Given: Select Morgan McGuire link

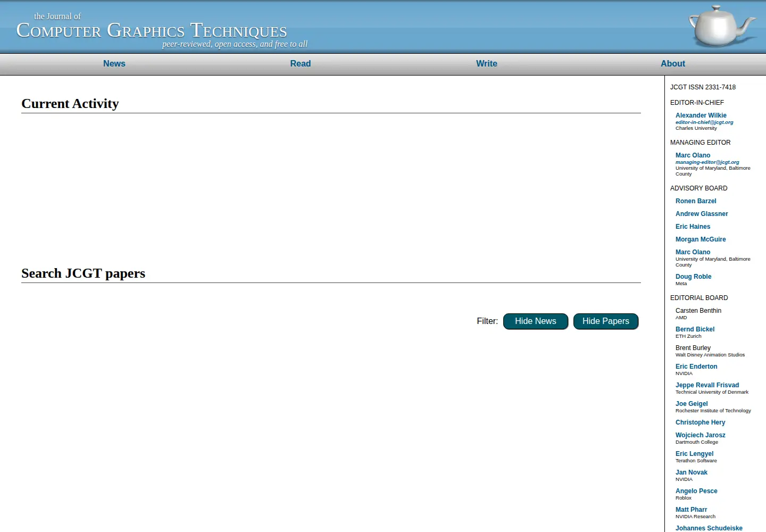Looking at the screenshot, I should click(701, 239).
